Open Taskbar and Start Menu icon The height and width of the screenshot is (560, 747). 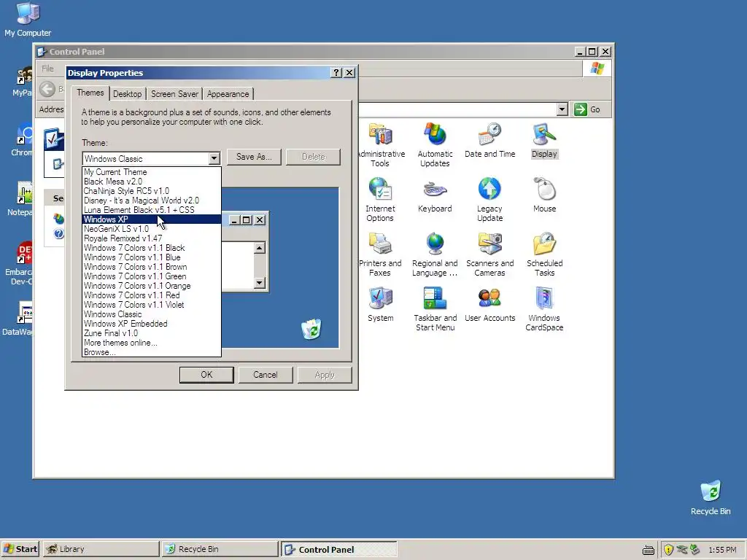click(435, 309)
